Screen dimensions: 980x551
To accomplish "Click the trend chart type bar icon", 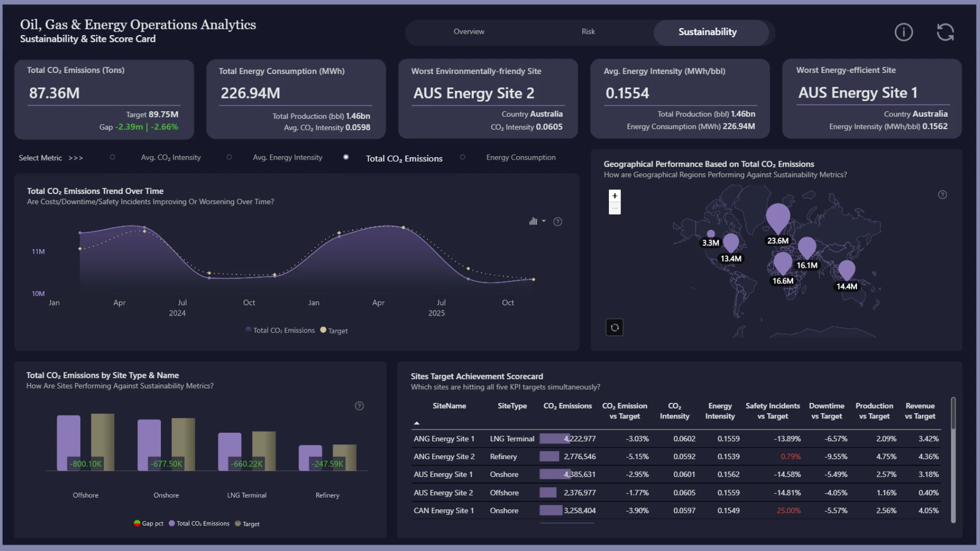I will 533,221.
